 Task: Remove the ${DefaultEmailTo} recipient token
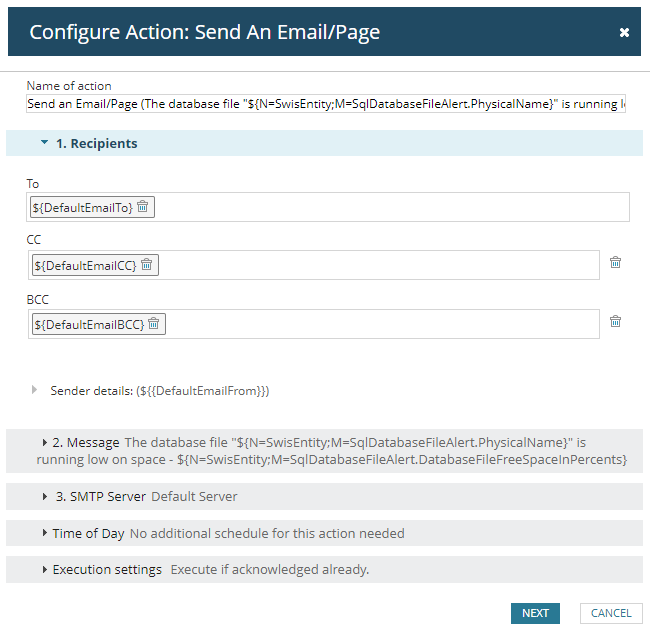(143, 207)
